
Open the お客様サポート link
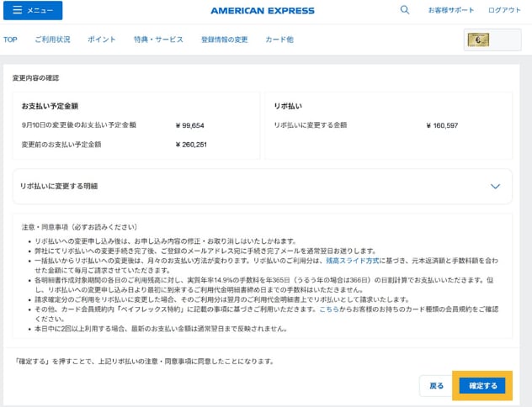(451, 10)
